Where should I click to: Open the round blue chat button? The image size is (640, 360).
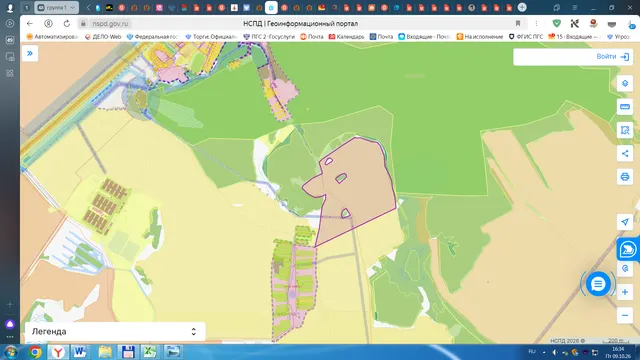click(598, 284)
